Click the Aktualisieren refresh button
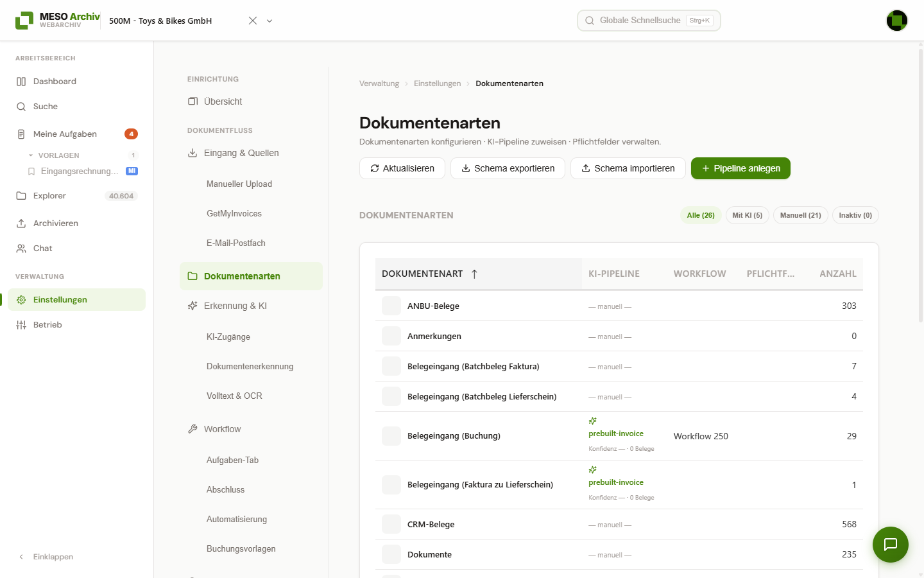924x578 pixels. (402, 168)
